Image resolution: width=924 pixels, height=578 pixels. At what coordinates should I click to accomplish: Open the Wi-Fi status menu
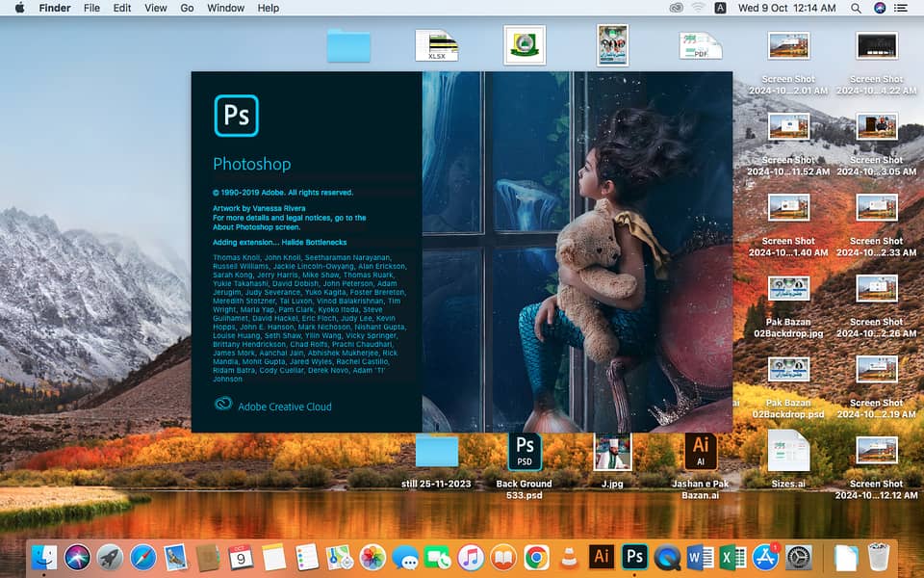[698, 8]
